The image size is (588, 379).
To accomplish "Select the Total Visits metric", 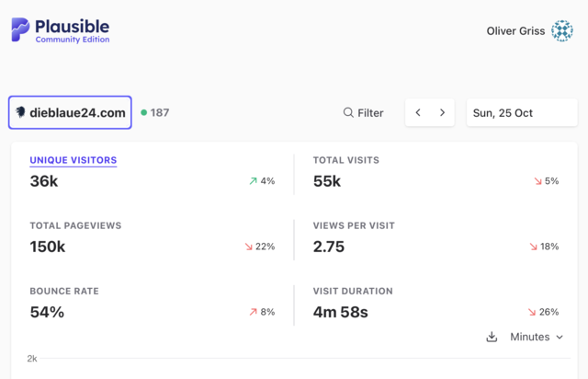I will pos(346,160).
